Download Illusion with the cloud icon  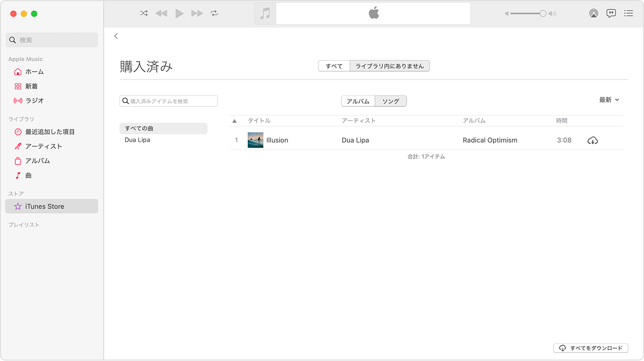592,140
